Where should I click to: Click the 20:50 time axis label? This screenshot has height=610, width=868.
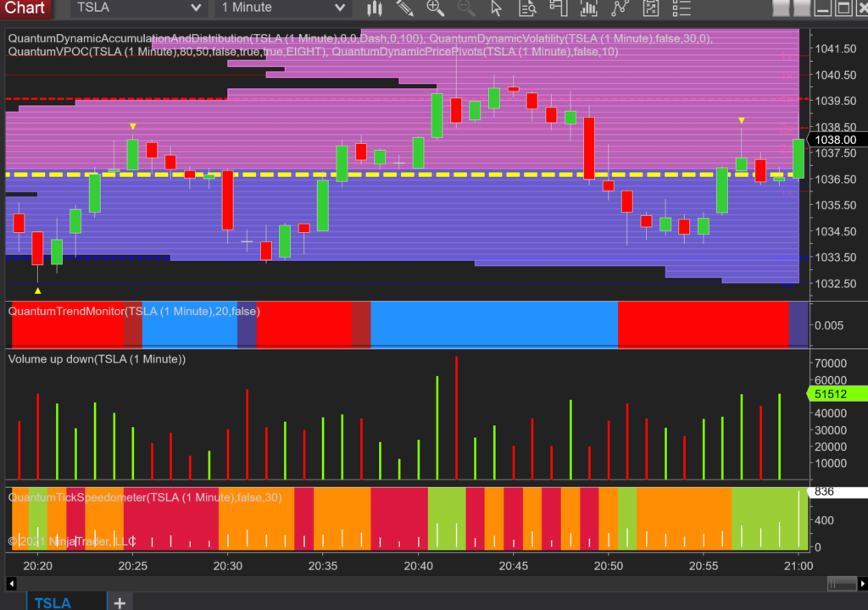point(609,566)
